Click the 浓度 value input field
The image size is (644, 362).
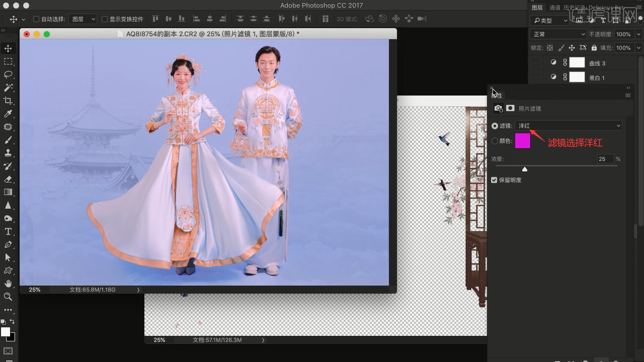pyautogui.click(x=605, y=159)
